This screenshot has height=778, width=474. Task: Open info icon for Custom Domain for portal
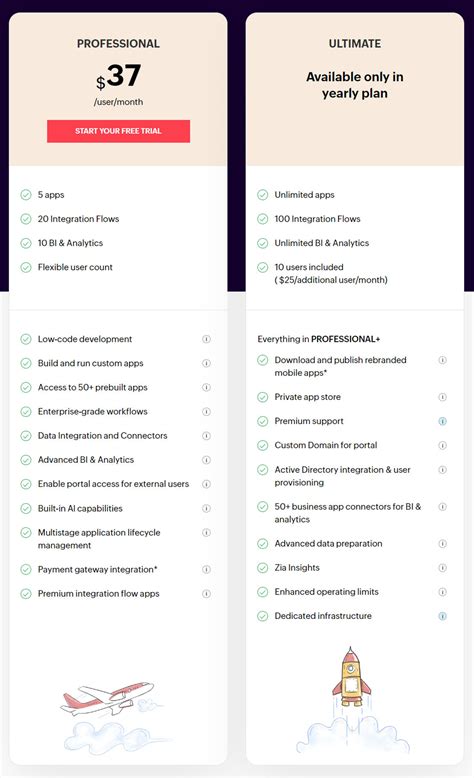(443, 446)
